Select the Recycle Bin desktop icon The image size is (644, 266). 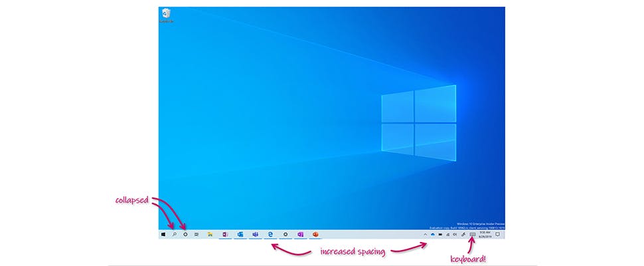(x=166, y=15)
